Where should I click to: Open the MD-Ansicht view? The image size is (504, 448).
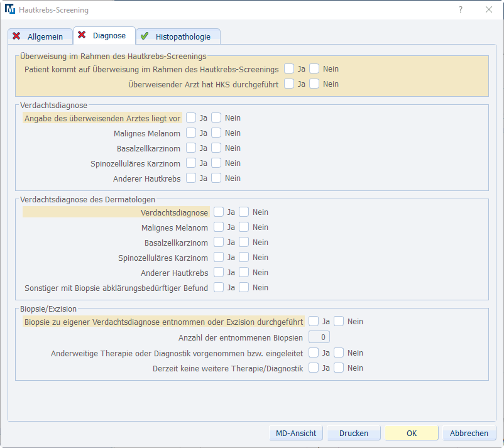[296, 433]
